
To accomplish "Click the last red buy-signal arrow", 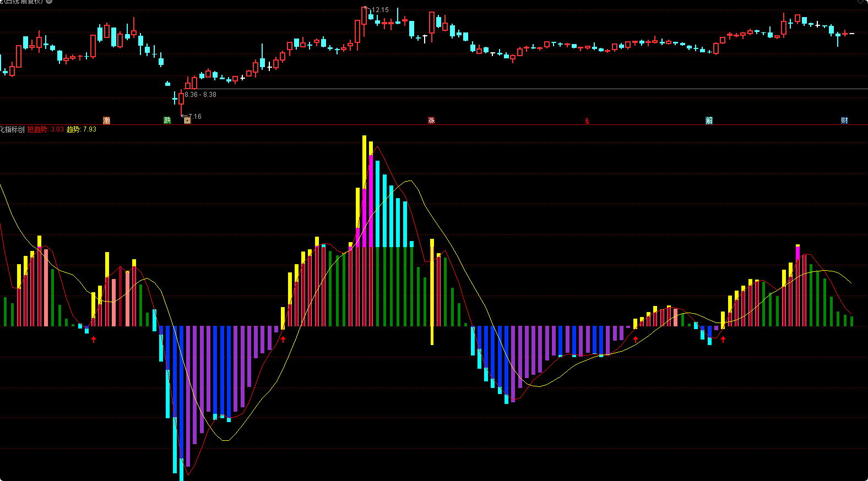I will 723,339.
